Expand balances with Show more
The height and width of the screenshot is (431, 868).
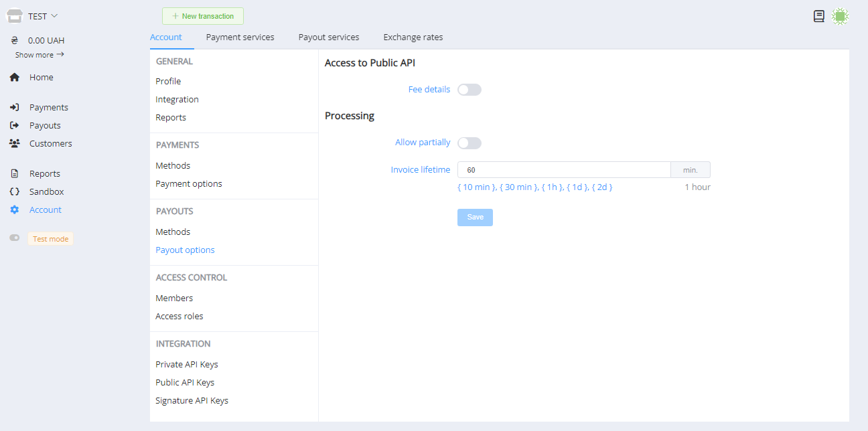click(x=40, y=55)
